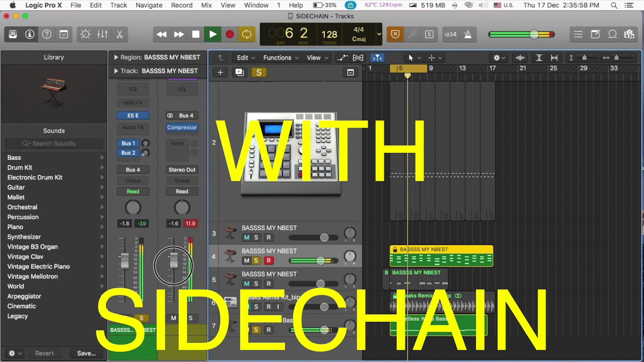Toggle Cycle mode button
Viewport: 644px width, 362px height.
(247, 34)
